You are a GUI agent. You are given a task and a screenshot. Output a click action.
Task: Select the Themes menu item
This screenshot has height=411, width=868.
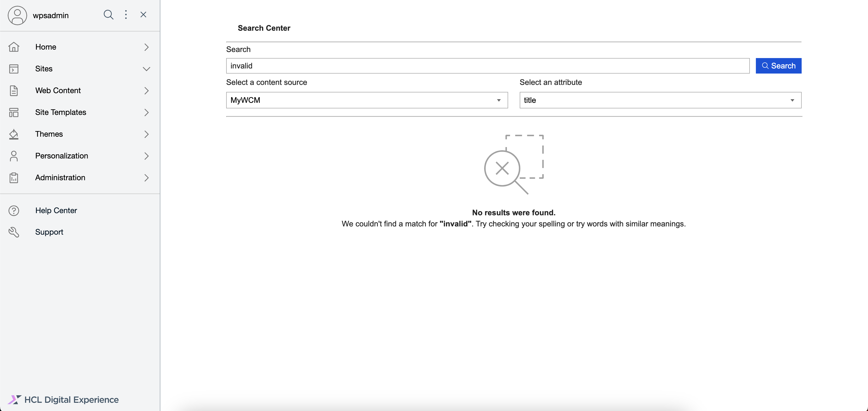click(x=49, y=134)
